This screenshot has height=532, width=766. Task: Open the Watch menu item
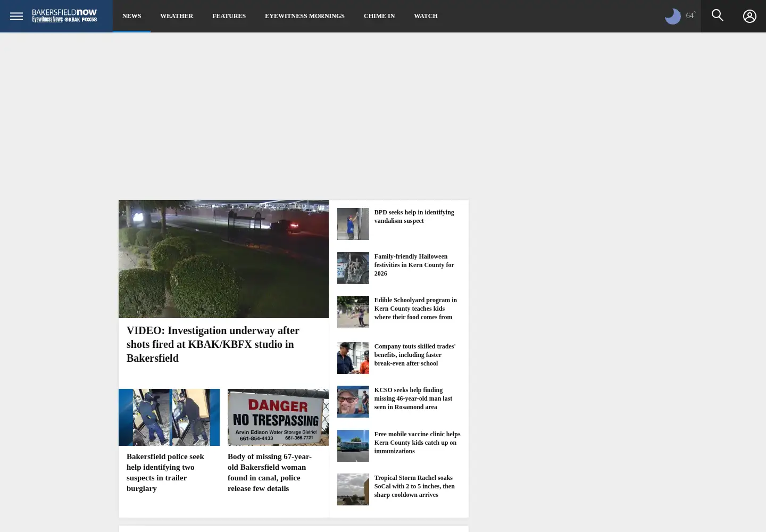click(426, 16)
